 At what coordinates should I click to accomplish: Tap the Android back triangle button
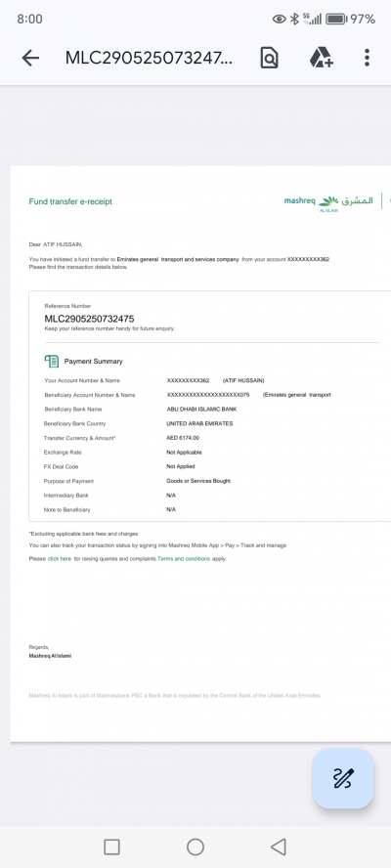click(x=278, y=846)
